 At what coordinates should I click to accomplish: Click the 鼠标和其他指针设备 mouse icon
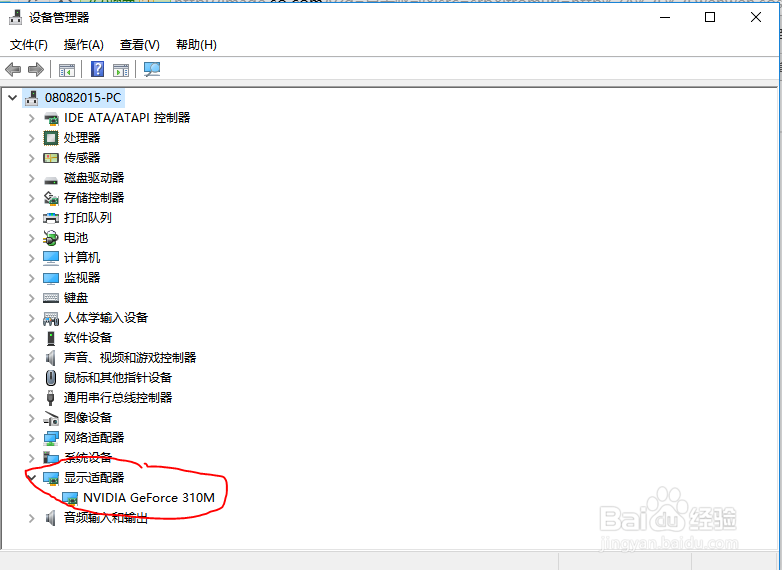pyautogui.click(x=51, y=378)
